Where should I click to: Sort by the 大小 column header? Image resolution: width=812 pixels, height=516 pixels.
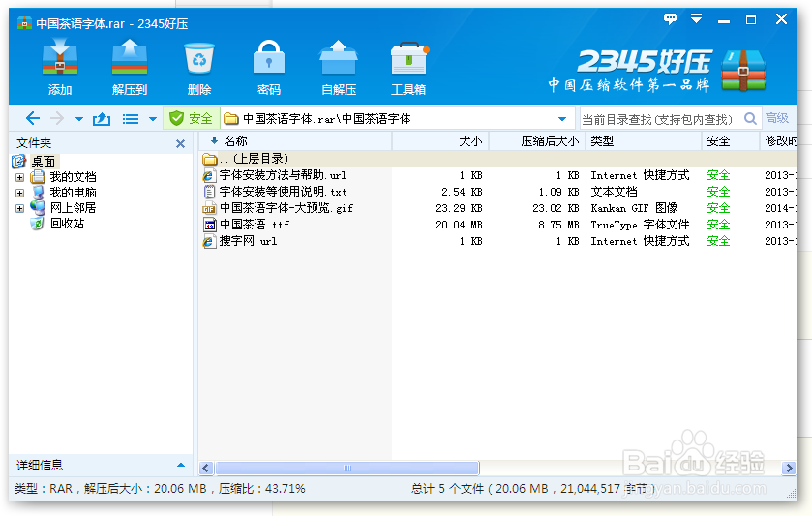(x=440, y=141)
